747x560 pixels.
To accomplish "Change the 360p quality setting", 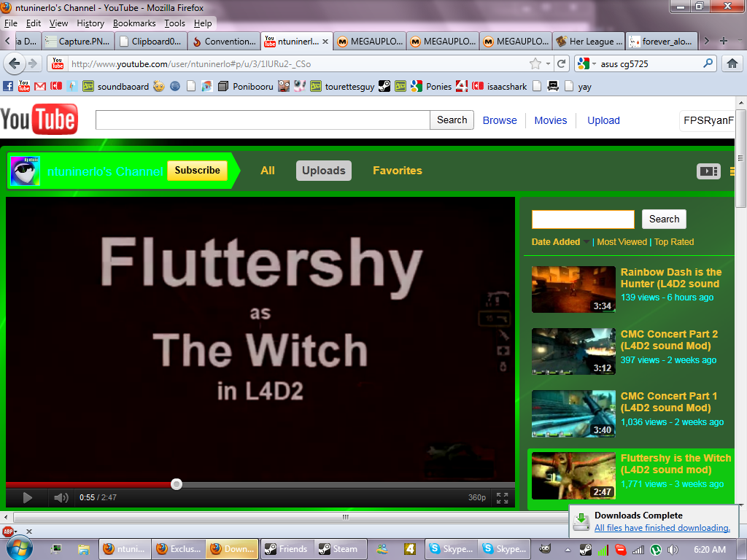I will [476, 497].
